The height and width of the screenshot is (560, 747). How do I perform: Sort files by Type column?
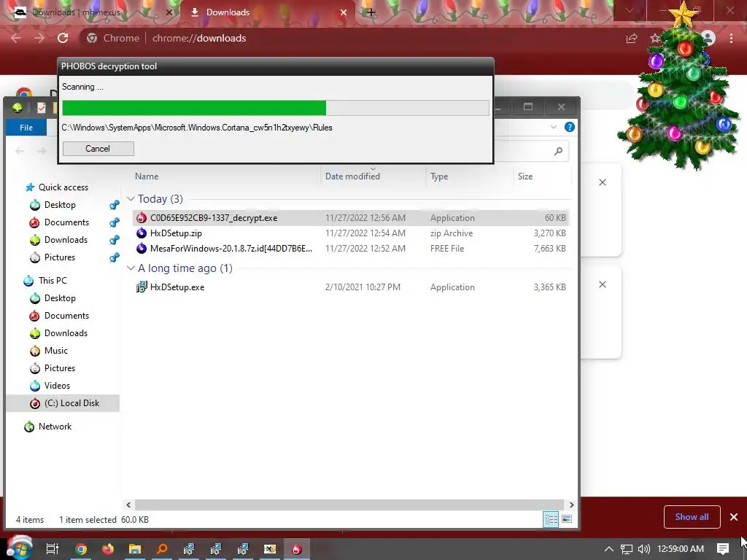coord(439,176)
